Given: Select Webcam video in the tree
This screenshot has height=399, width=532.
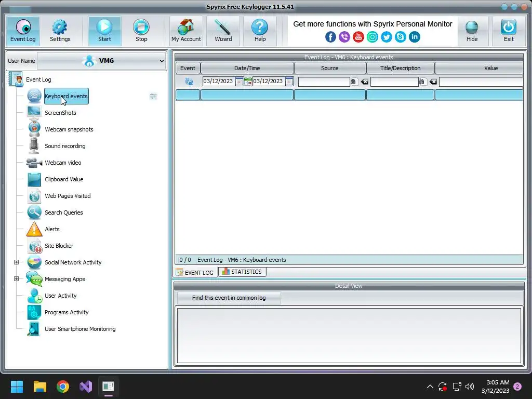Looking at the screenshot, I should point(63,163).
